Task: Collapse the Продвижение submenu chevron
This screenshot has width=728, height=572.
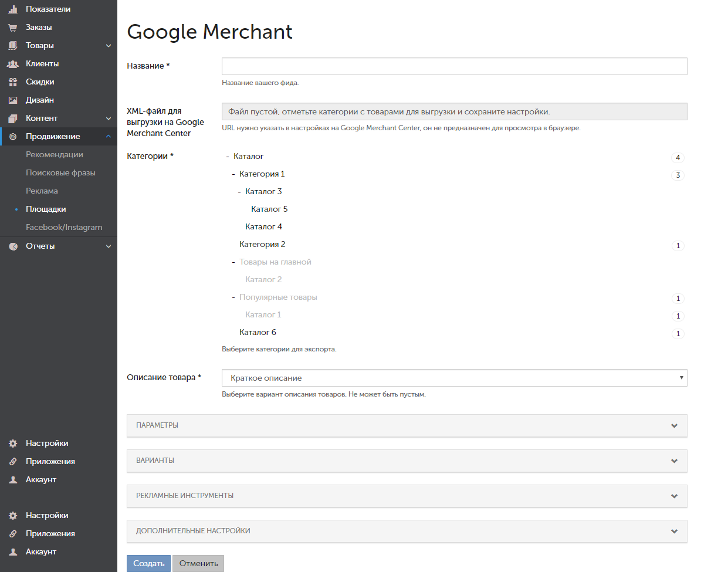Action: coord(109,137)
